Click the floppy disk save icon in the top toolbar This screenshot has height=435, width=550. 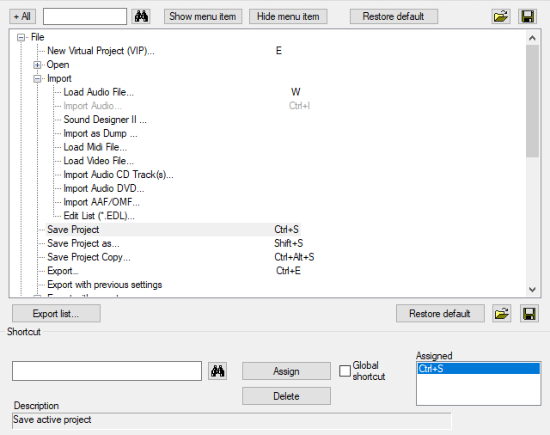pos(528,16)
